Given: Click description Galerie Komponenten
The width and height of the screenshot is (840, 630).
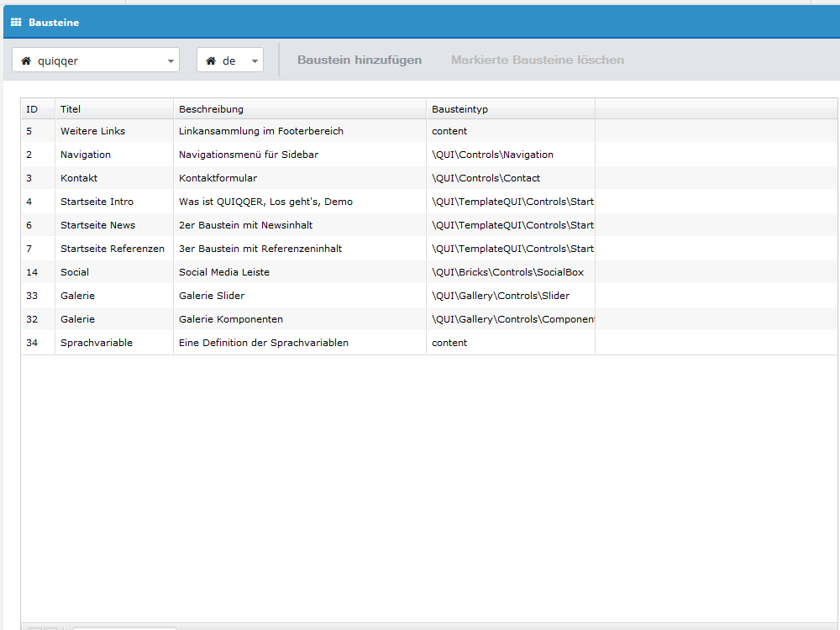Looking at the screenshot, I should coord(231,319).
